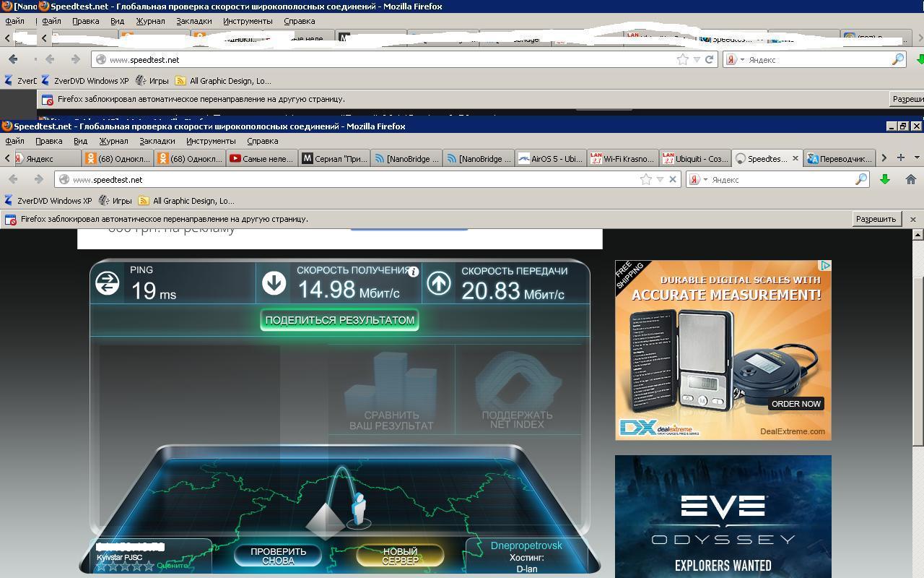Switch to the Wi-Fi Krasno... tab

coord(622,158)
